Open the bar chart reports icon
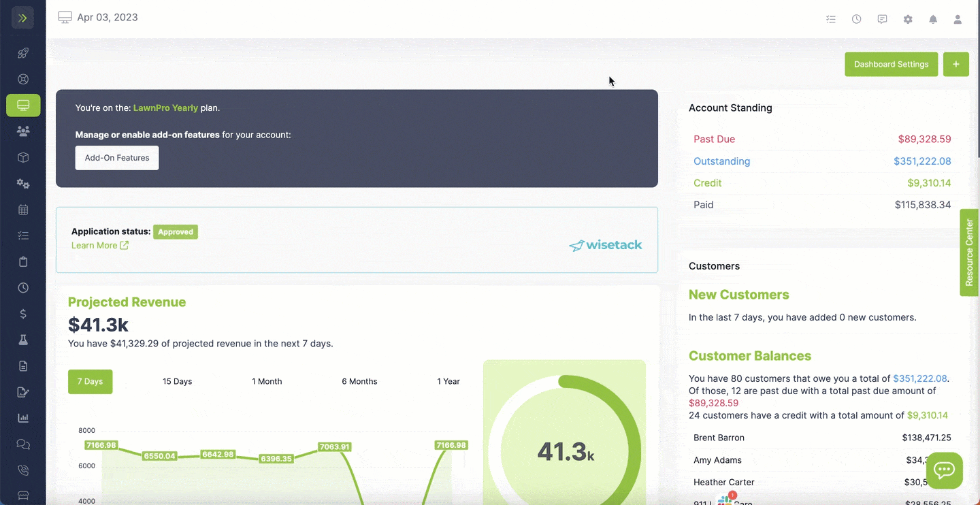This screenshot has width=980, height=505. (23, 418)
